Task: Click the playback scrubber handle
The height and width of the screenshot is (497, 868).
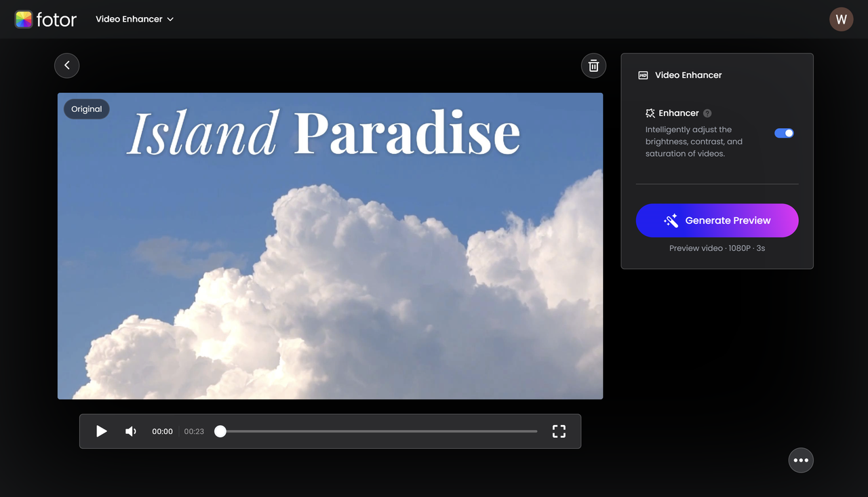Action: (x=220, y=431)
